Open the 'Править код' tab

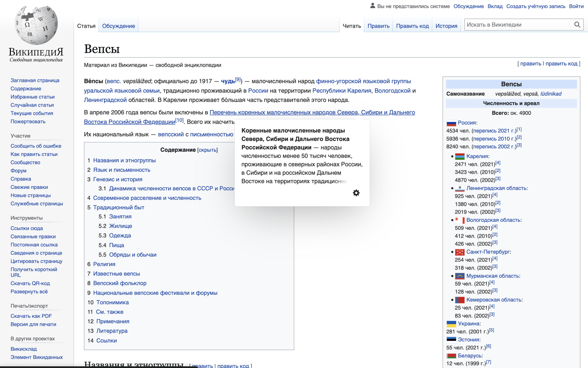(x=412, y=26)
